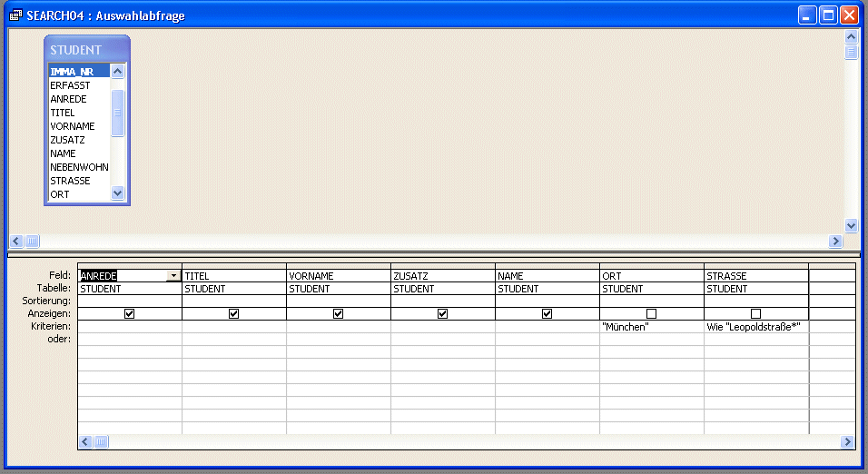Screen dimensions: 868x474
Task: Close the SEARCH04 query window
Action: pyautogui.click(x=849, y=15)
